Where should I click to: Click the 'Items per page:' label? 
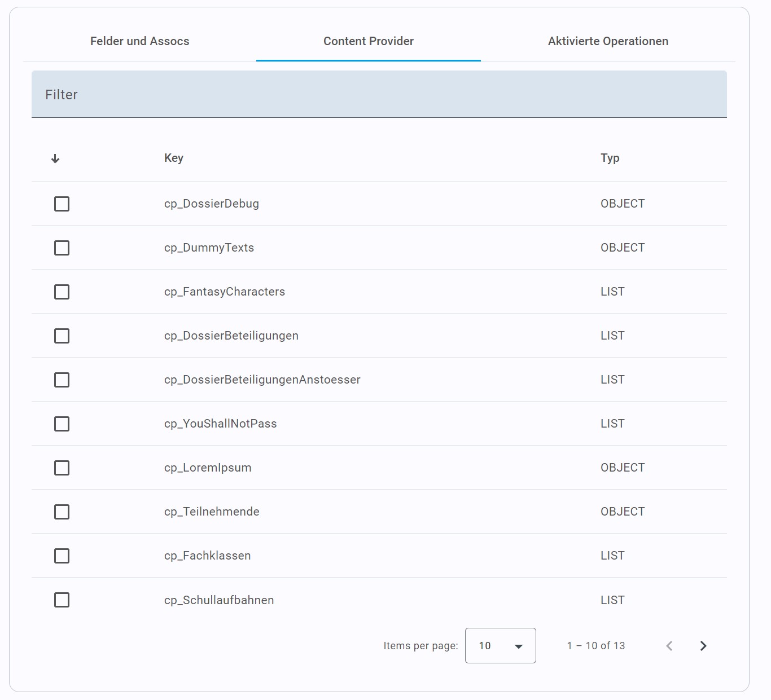(421, 646)
